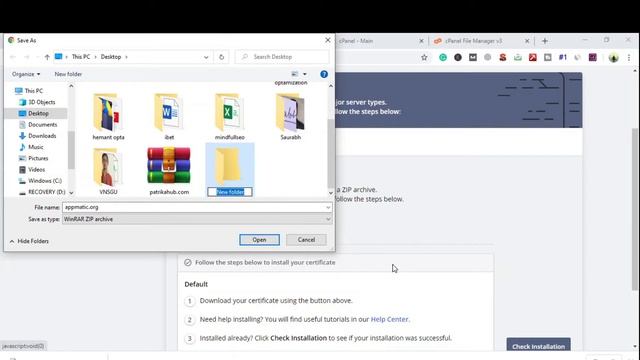Open the VNSGU folder

click(x=108, y=171)
